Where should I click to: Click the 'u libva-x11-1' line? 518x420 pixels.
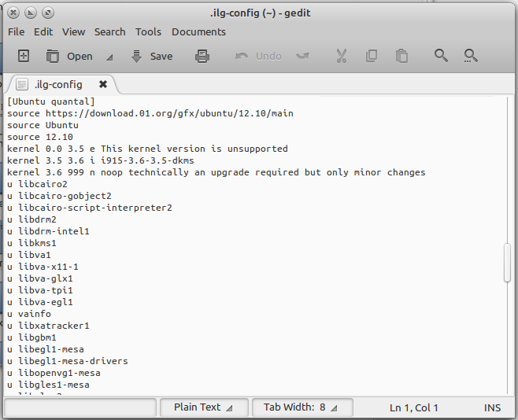[43, 267]
